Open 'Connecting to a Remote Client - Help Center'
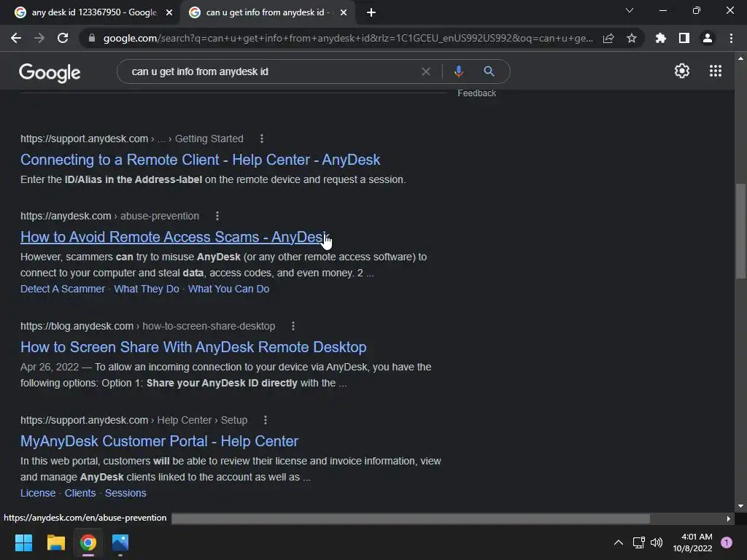The width and height of the screenshot is (747, 560). coord(200,160)
